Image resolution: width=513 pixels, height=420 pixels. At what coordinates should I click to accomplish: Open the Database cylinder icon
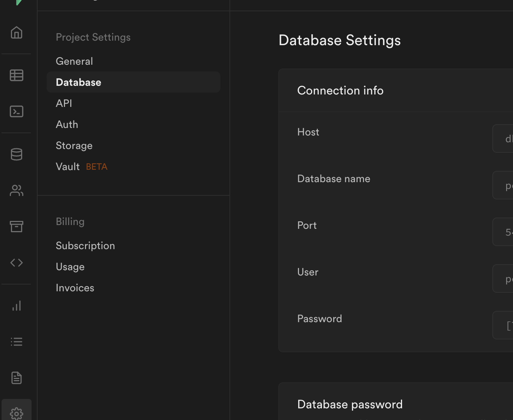[16, 154]
